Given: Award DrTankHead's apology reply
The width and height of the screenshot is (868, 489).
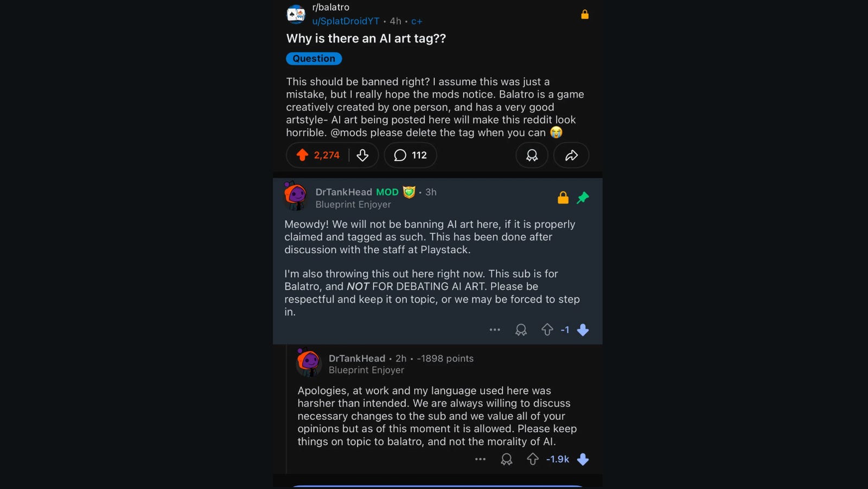Looking at the screenshot, I should [506, 459].
